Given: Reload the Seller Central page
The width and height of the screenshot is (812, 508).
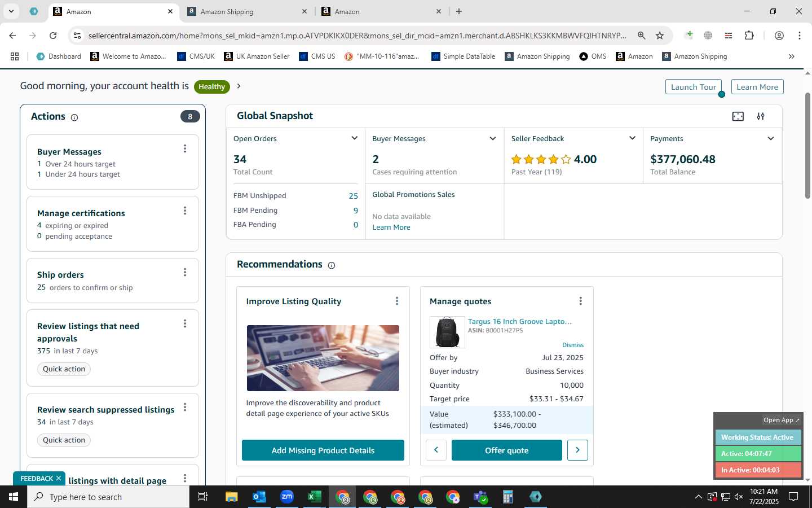Looking at the screenshot, I should click(x=53, y=36).
